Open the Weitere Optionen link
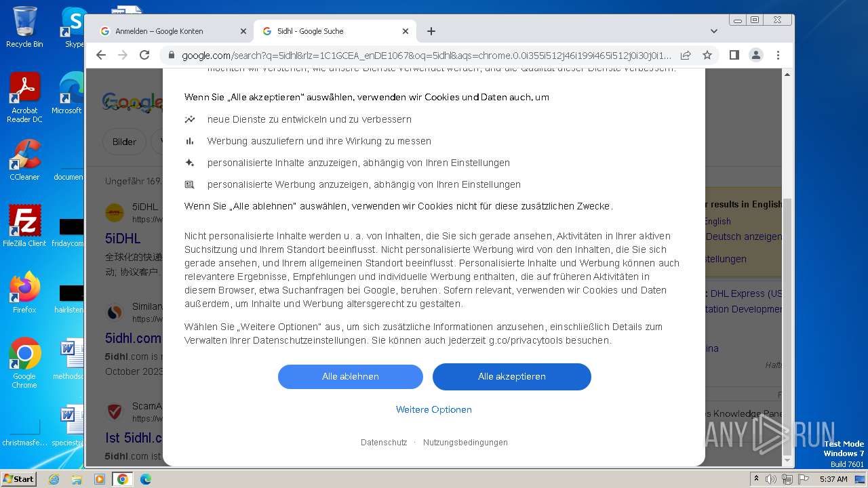This screenshot has width=868, height=488. click(x=434, y=409)
